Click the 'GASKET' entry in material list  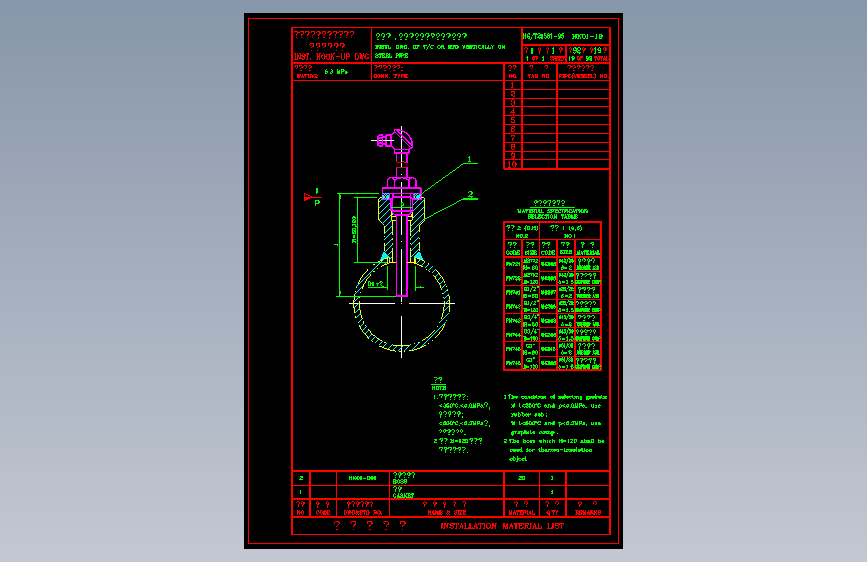coord(403,496)
